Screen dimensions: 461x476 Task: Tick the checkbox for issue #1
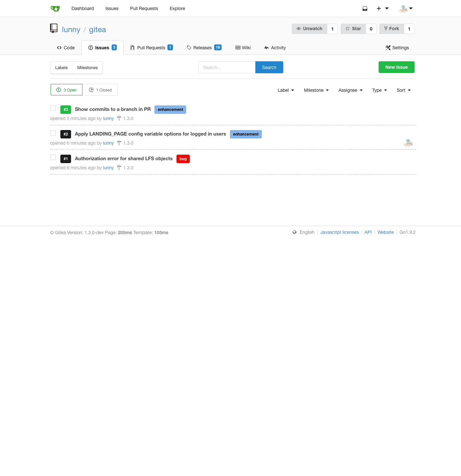pyautogui.click(x=53, y=158)
